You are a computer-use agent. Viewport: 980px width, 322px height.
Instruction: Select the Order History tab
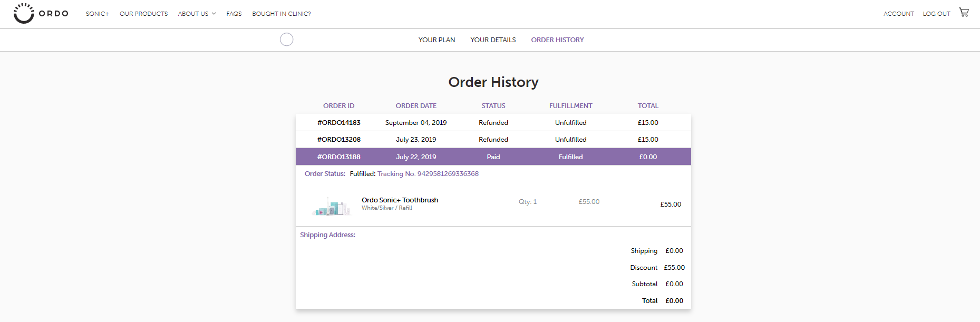(x=557, y=40)
